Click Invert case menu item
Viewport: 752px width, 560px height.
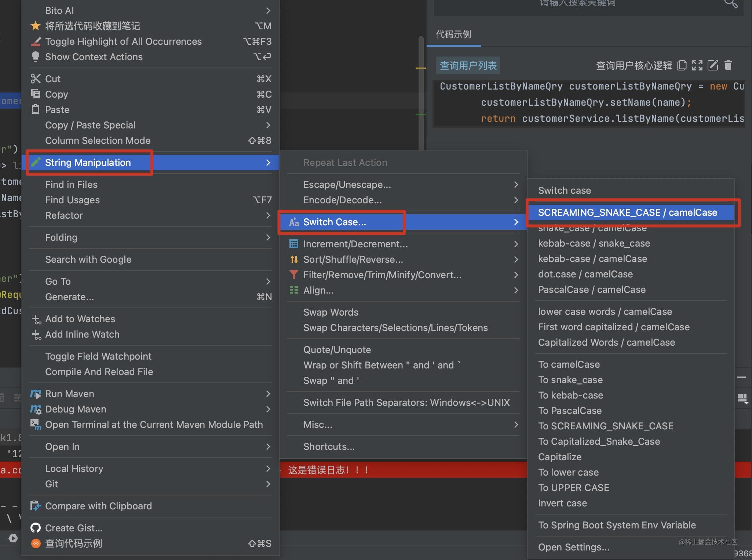[x=631, y=503]
